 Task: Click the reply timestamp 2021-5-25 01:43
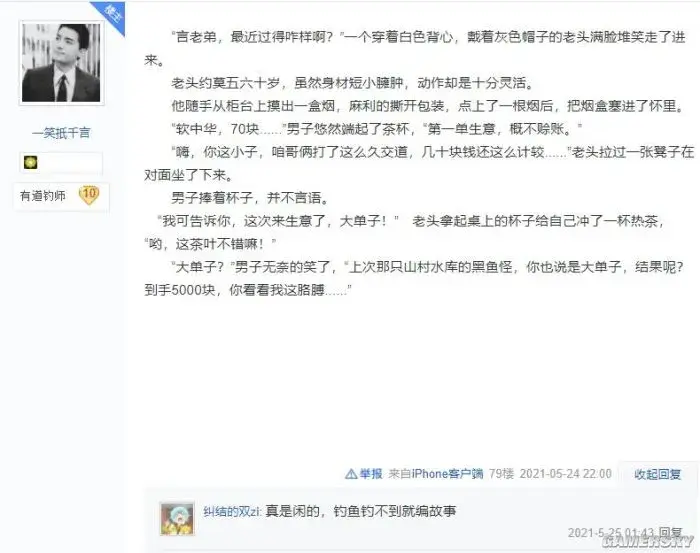pos(611,532)
